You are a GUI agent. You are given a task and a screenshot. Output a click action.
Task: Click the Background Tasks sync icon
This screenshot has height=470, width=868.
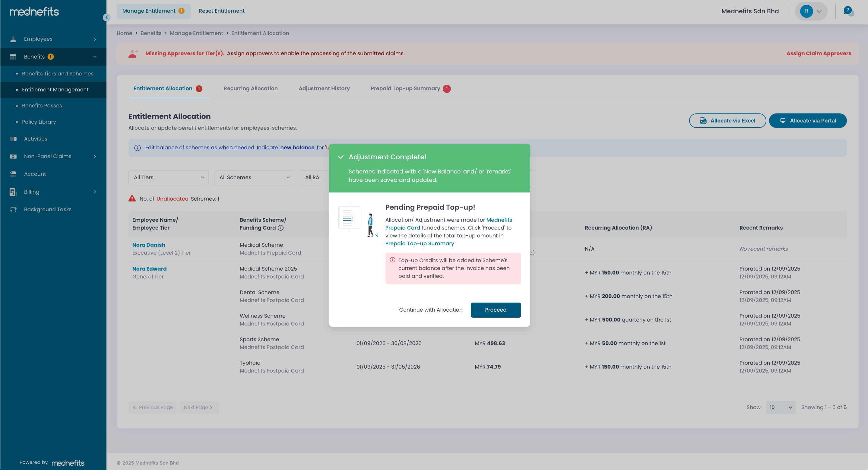13,209
